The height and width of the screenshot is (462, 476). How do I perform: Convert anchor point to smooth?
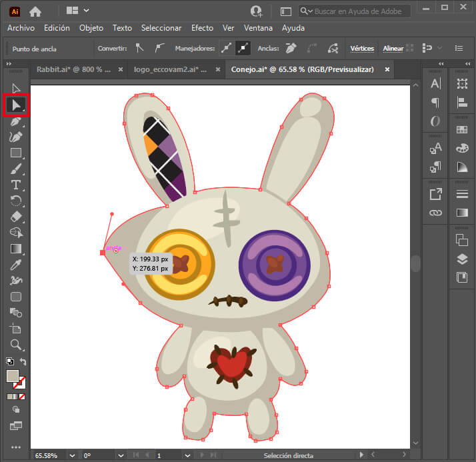[159, 48]
